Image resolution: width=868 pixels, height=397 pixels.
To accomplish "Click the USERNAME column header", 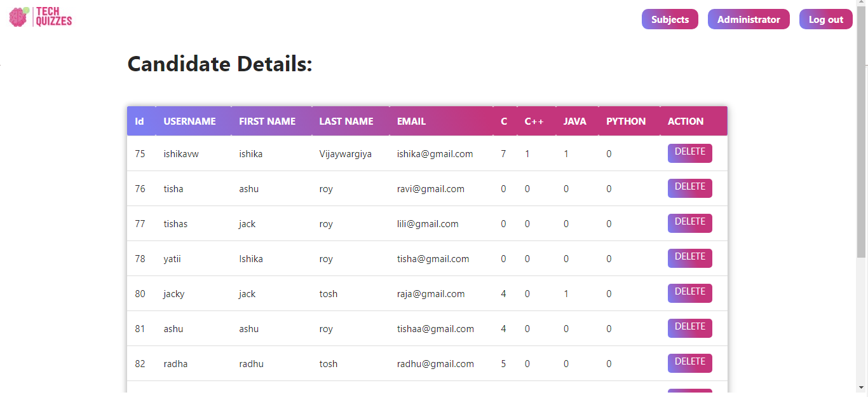I will coord(189,121).
